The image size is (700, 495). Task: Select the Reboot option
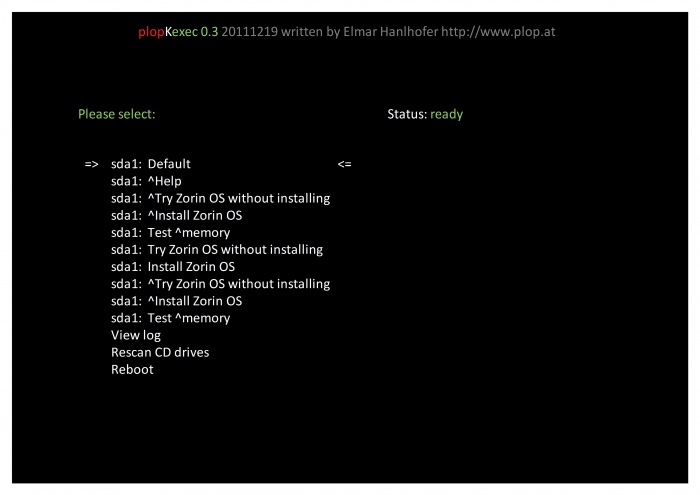click(x=132, y=370)
